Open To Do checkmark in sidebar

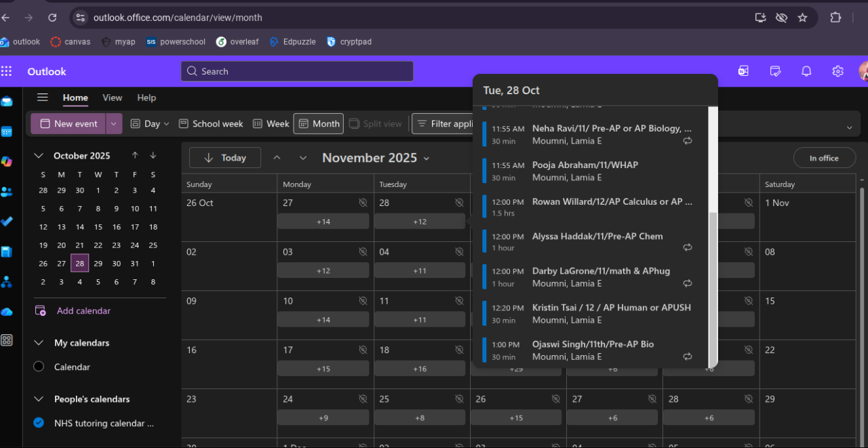7,221
